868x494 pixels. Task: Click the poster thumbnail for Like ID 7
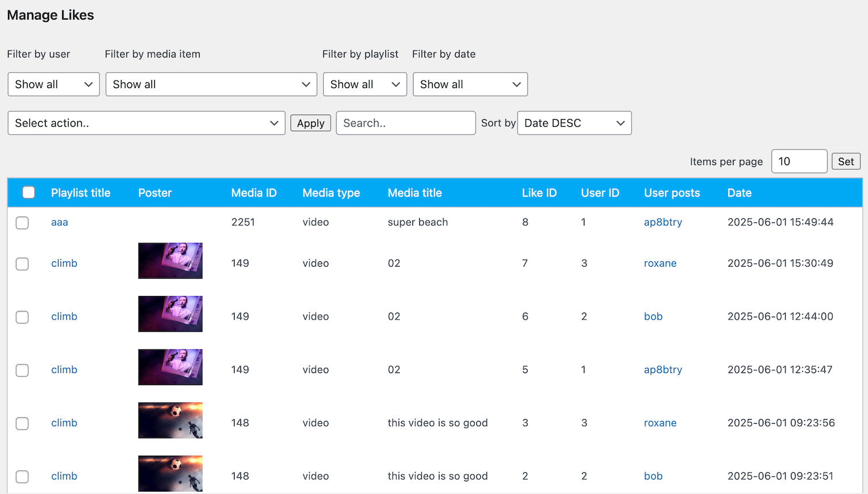click(x=170, y=261)
